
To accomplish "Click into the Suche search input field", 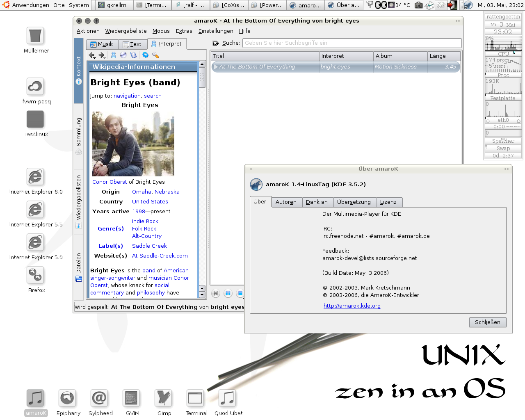I will [x=352, y=43].
